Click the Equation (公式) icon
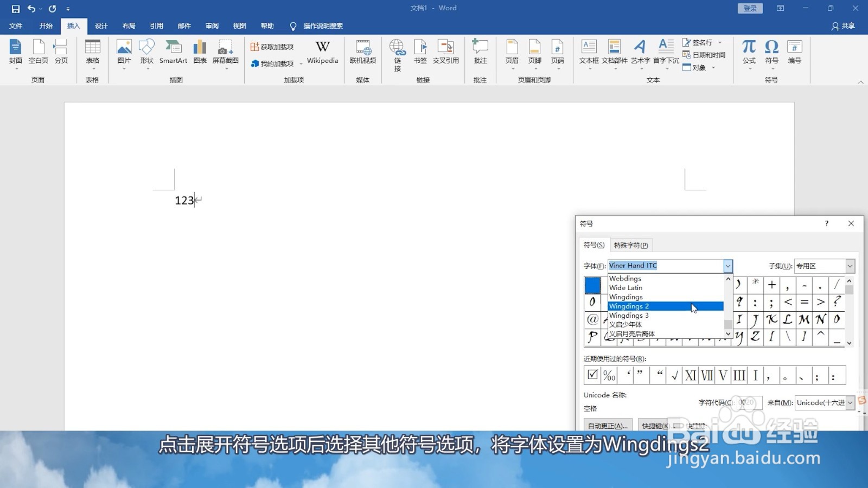 [749, 54]
